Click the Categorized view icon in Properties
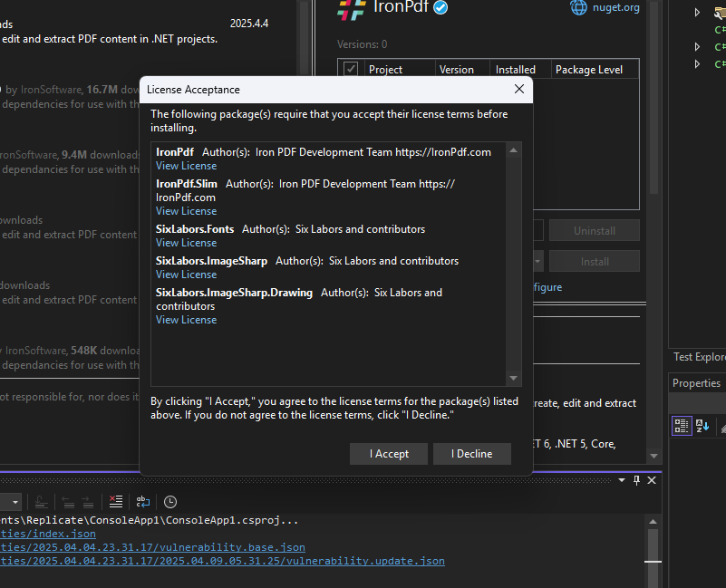The image size is (726, 588). point(682,426)
